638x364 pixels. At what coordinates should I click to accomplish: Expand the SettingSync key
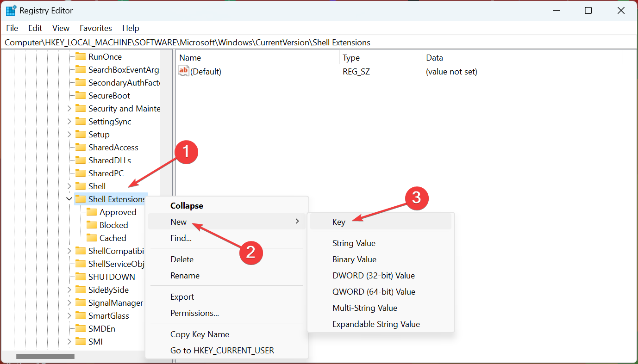pyautogui.click(x=69, y=121)
